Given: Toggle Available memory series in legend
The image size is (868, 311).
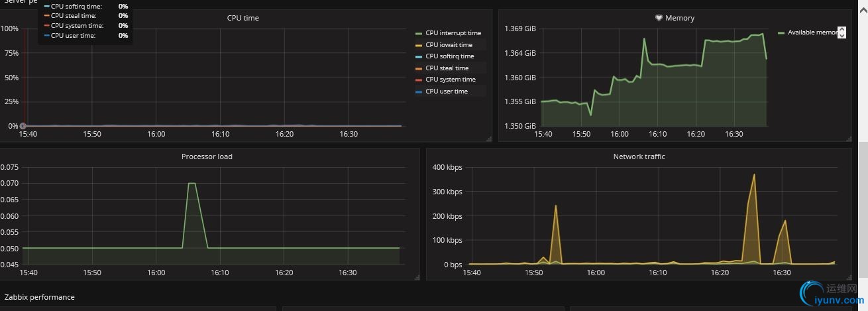Looking at the screenshot, I should point(812,32).
